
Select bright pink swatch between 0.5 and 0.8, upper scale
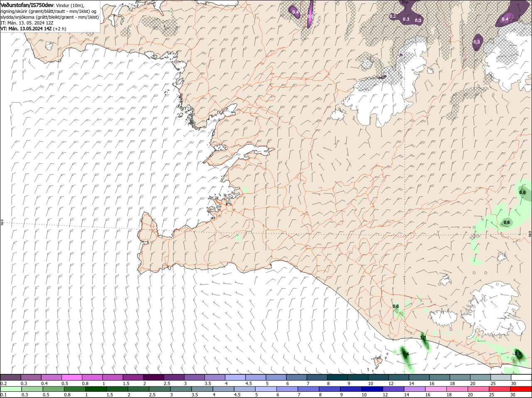point(72,378)
